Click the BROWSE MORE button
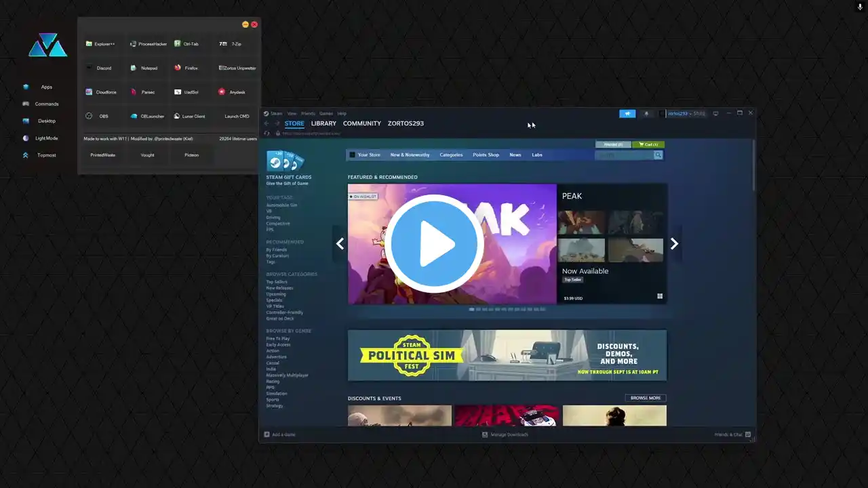868x488 pixels. [x=646, y=398]
